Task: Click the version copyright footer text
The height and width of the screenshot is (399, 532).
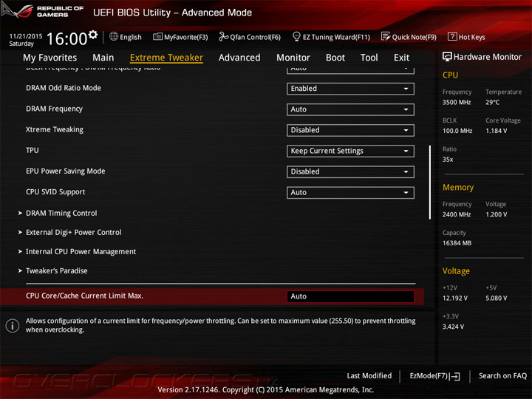Action: click(x=266, y=390)
